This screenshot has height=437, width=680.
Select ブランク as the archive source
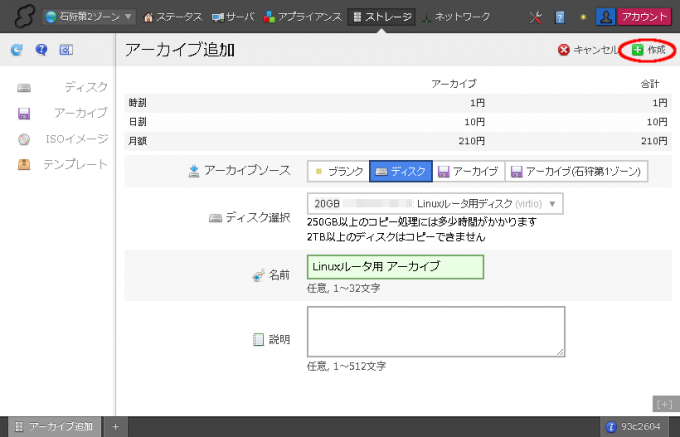pos(338,171)
